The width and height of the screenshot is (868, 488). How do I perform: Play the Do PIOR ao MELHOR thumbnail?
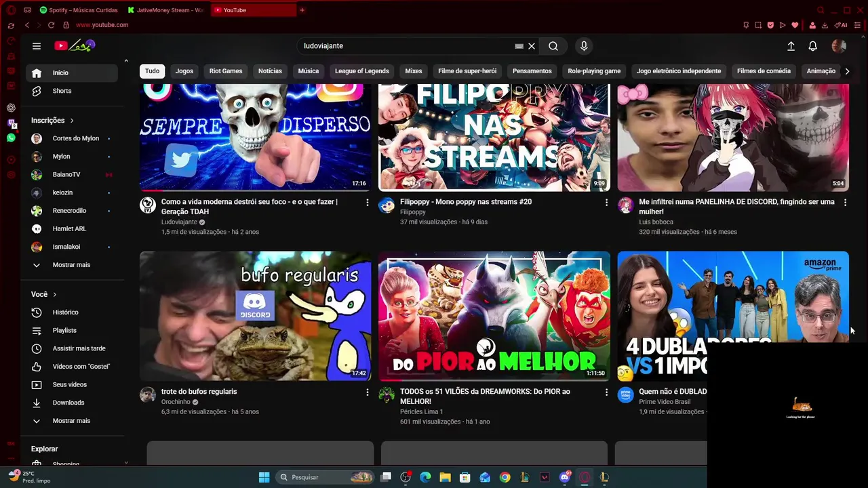[x=494, y=316]
